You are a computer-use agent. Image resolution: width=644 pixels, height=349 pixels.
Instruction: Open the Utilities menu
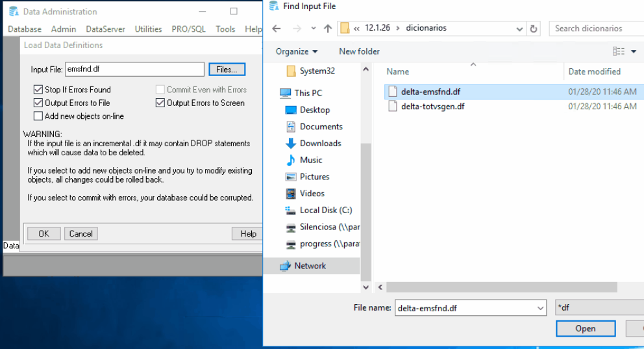[x=148, y=29]
